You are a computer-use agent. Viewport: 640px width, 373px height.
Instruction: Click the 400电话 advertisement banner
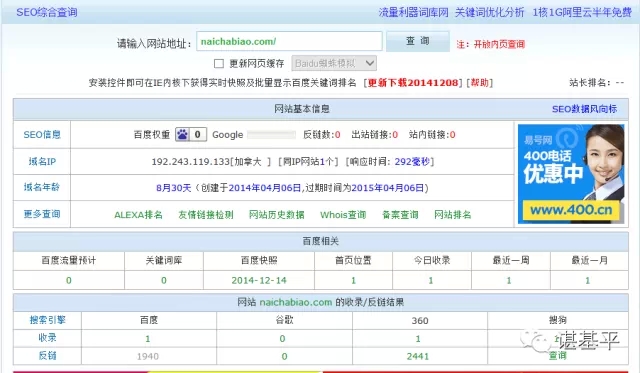coord(571,174)
